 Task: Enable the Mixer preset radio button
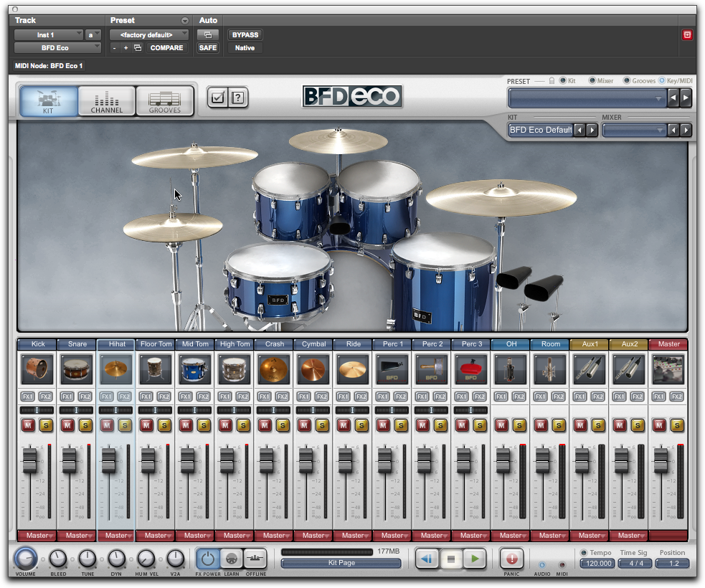coord(592,80)
